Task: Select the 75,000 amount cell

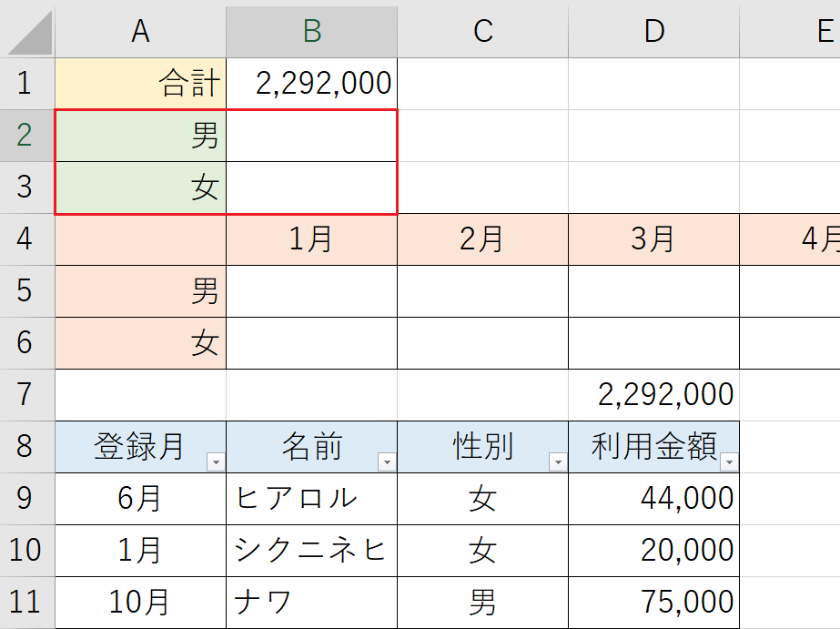Action: coord(653,603)
